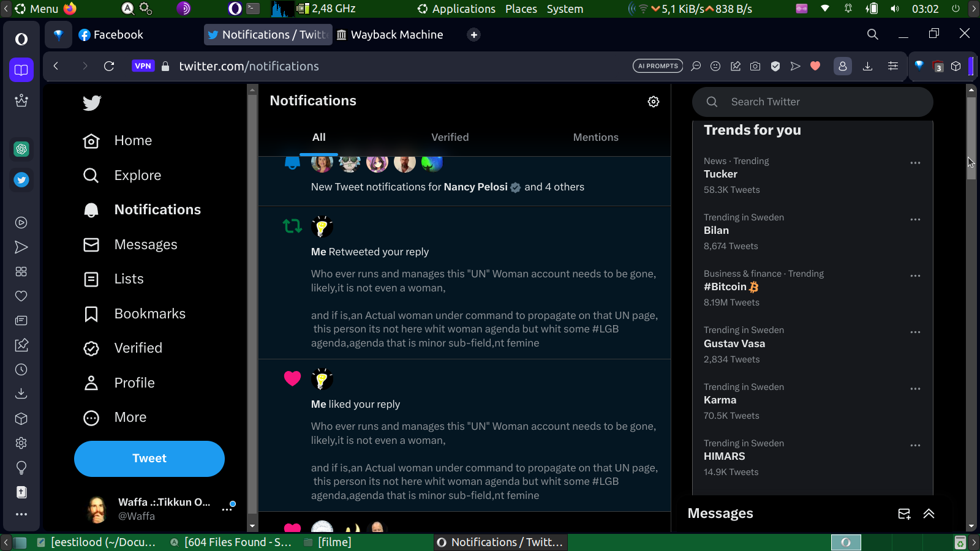Image resolution: width=980 pixels, height=551 pixels.
Task: Open more options for Tucker trend
Action: coord(915,163)
